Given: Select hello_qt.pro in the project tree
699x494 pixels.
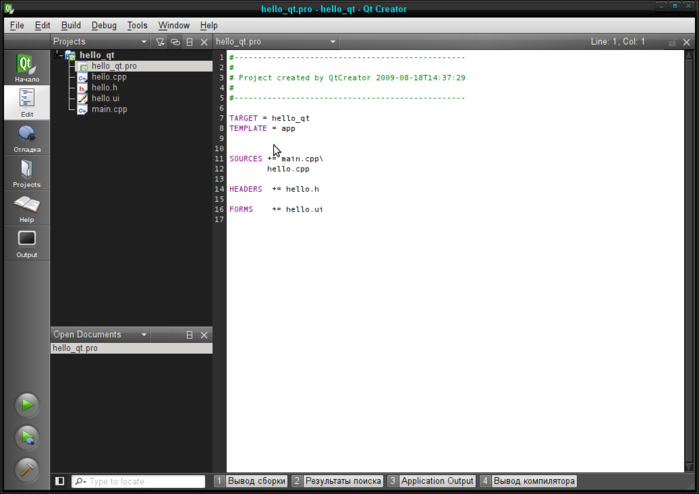Looking at the screenshot, I should (114, 66).
